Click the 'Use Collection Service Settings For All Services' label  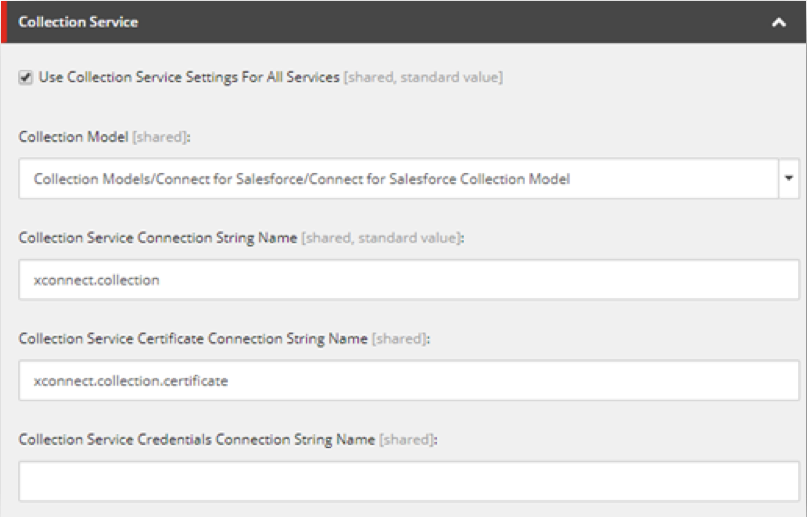[x=189, y=77]
